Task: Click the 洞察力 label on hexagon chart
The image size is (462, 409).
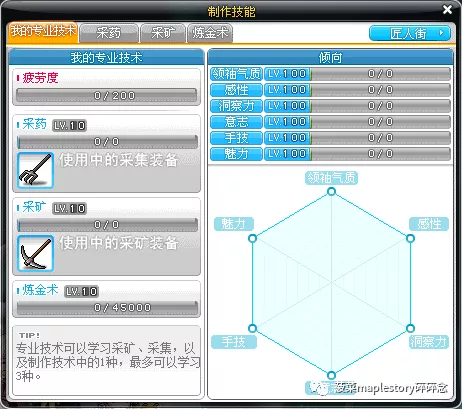Action: point(429,342)
